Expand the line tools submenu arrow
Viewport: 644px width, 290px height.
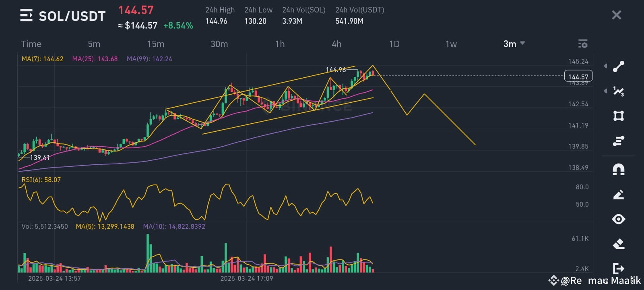coord(605,66)
